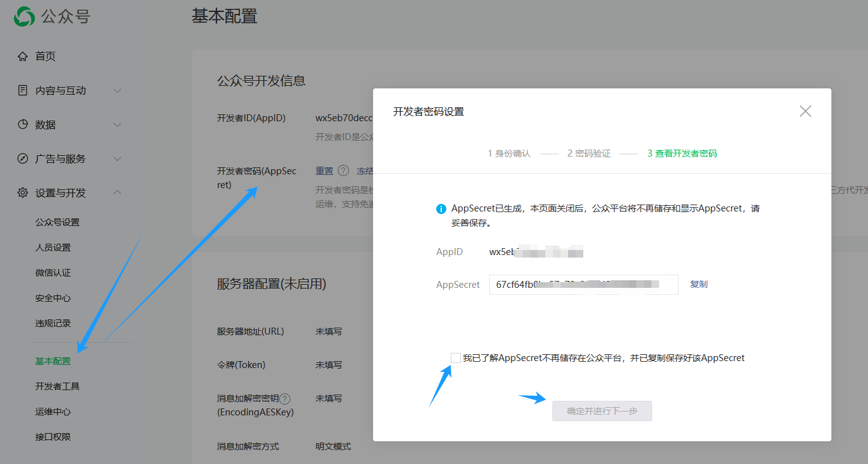The image size is (868, 464).
Task: Click the 首页 home icon
Action: [x=23, y=57]
